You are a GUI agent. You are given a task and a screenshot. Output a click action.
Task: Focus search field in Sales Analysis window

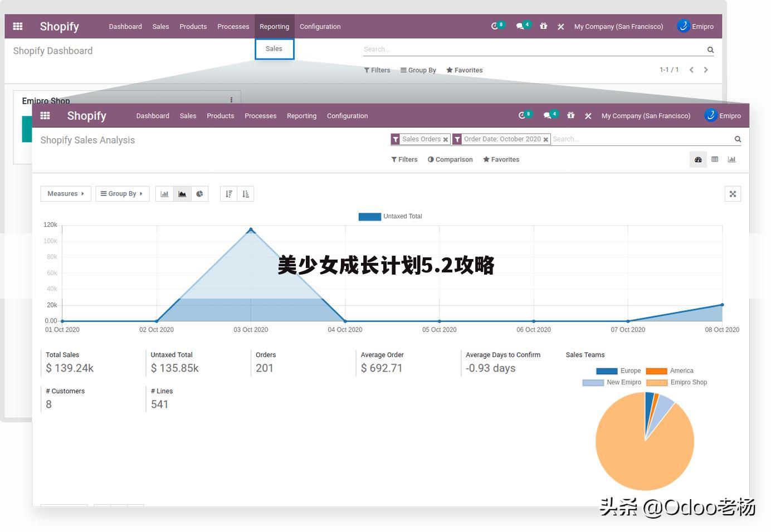tap(641, 139)
